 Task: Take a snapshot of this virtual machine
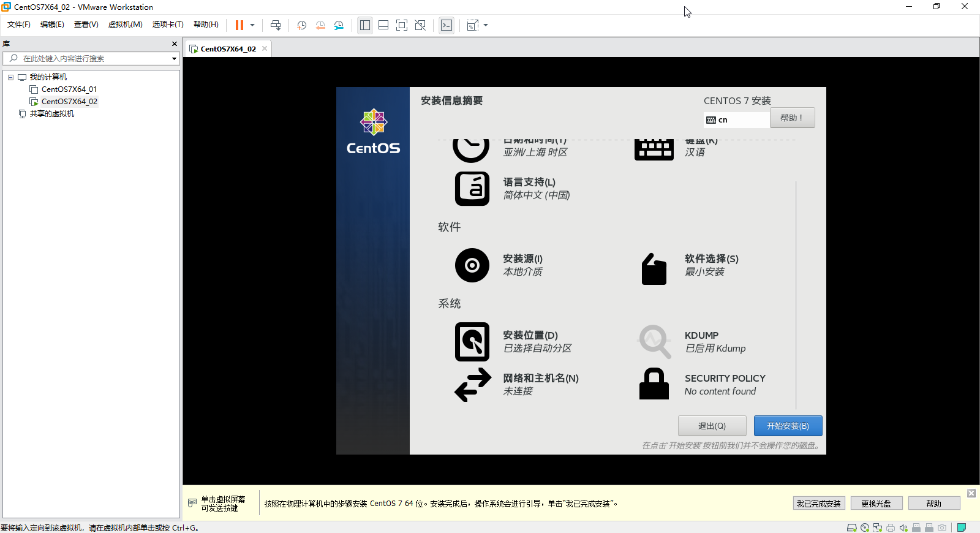(x=302, y=25)
